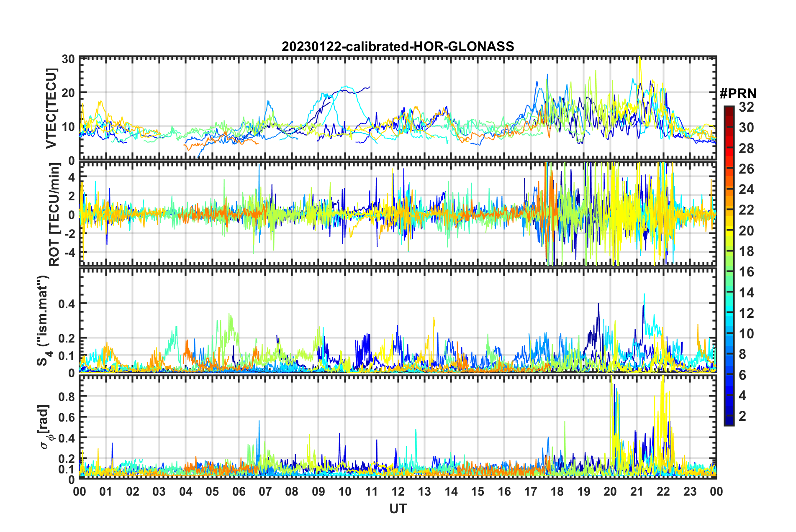Image resolution: width=796 pixels, height=532 pixels.
Task: Select ROT axis tick label -4
Action: 70,253
